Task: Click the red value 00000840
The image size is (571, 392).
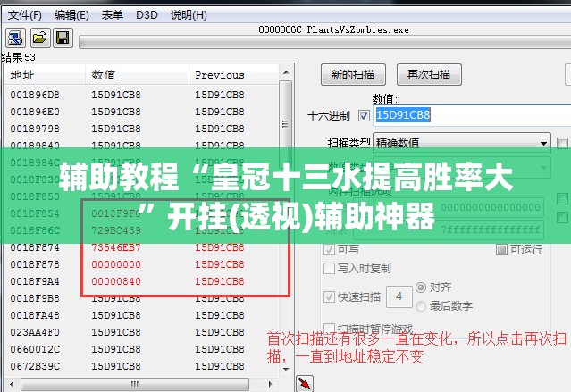Action: (x=116, y=281)
